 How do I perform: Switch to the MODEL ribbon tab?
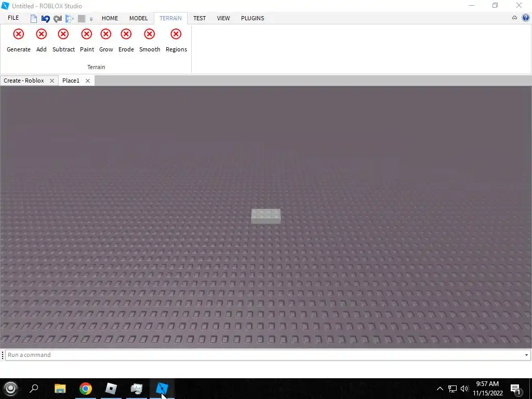[138, 18]
